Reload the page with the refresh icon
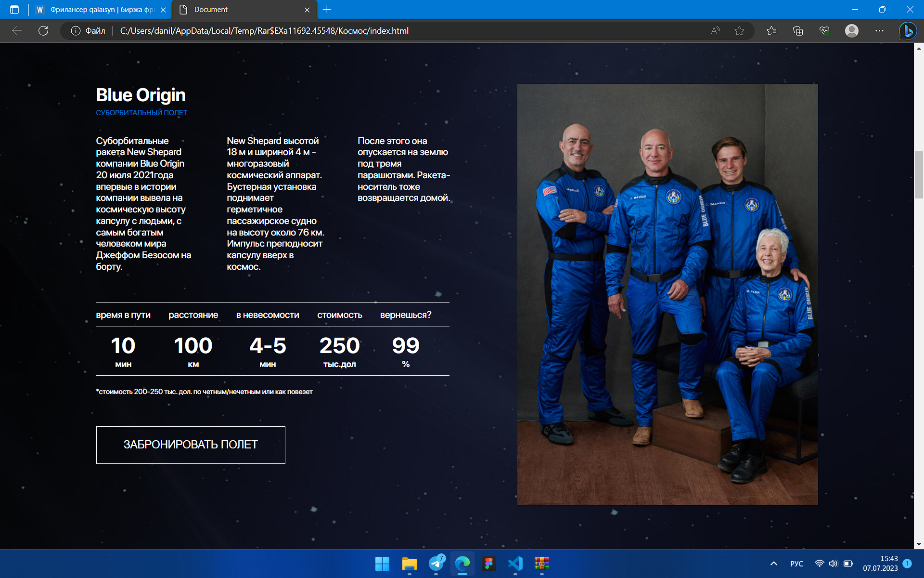This screenshot has height=578, width=924. (43, 31)
